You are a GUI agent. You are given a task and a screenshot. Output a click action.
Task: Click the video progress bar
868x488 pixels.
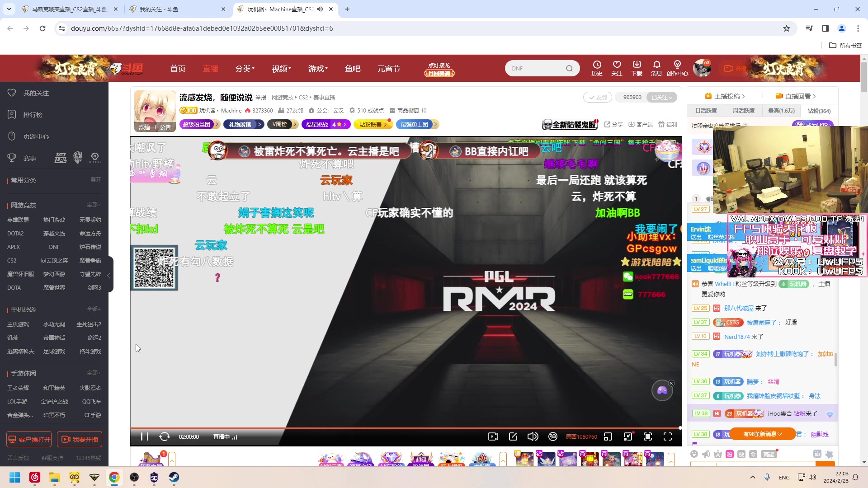point(406,427)
